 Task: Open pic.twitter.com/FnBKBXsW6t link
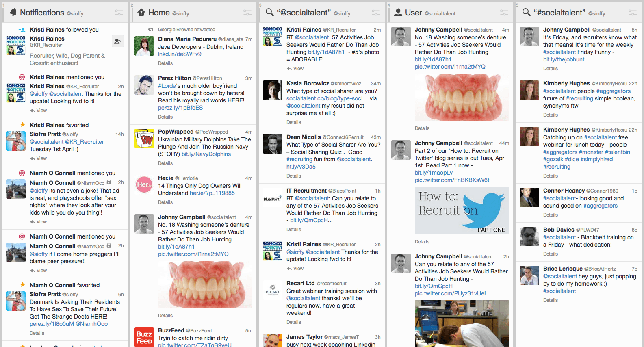pos(452,180)
